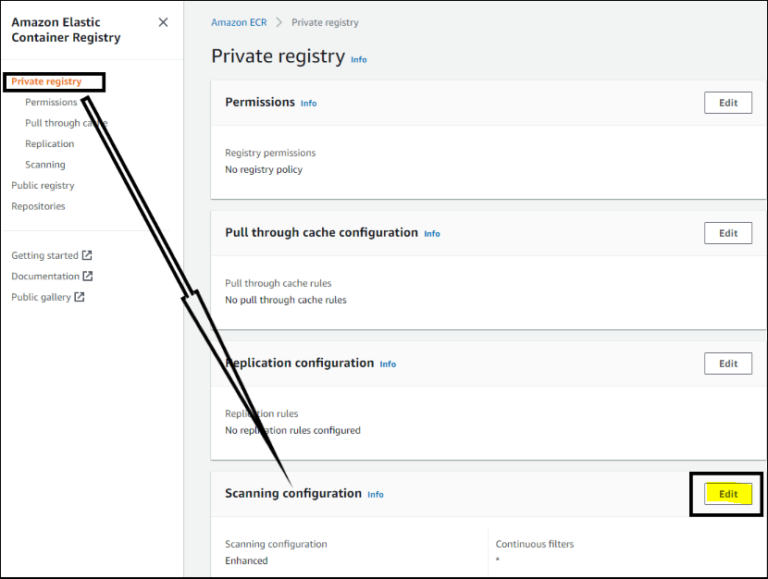Go to Replication in sidebar

[x=49, y=144]
